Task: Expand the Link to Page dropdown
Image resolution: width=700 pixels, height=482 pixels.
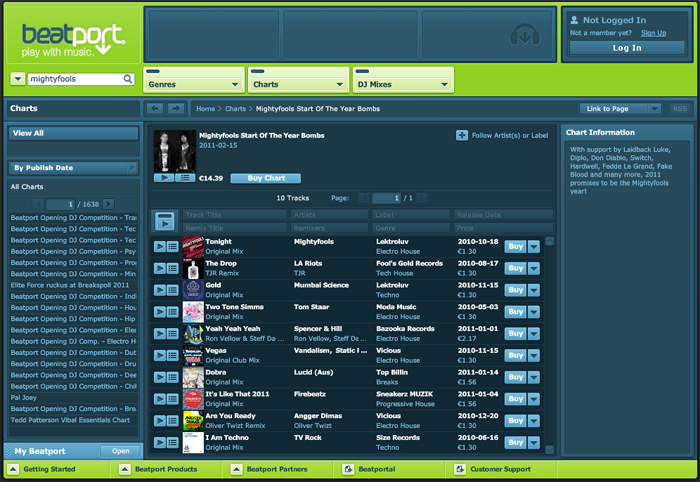Action: (654, 108)
